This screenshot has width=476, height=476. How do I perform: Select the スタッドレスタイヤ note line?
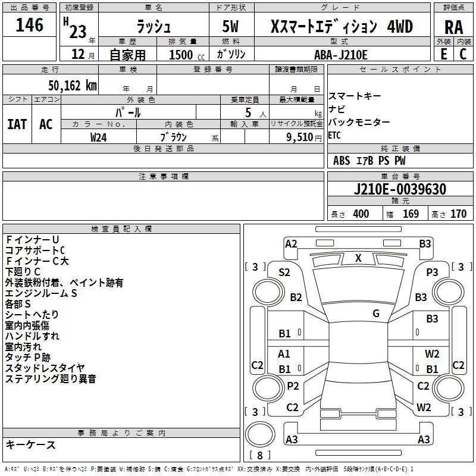(x=45, y=368)
